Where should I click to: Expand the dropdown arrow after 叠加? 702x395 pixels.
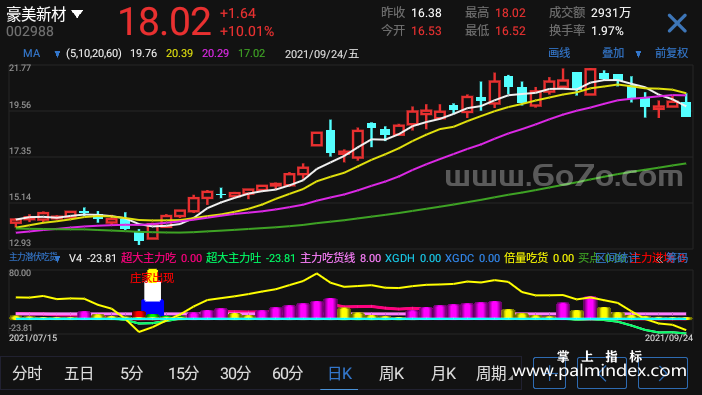[x=638, y=54]
